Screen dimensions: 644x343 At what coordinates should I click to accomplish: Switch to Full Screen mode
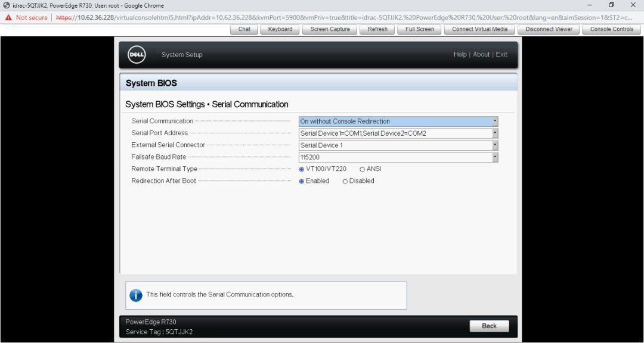419,29
